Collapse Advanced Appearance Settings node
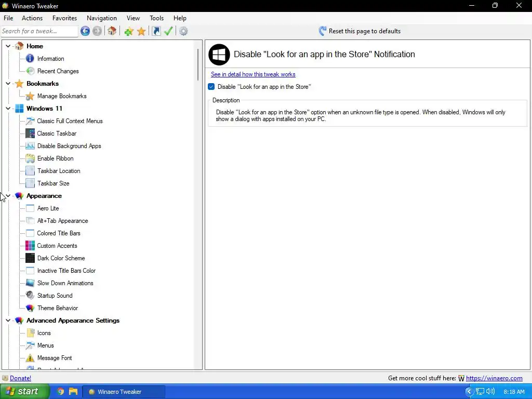This screenshot has width=532, height=399. pyautogui.click(x=8, y=320)
